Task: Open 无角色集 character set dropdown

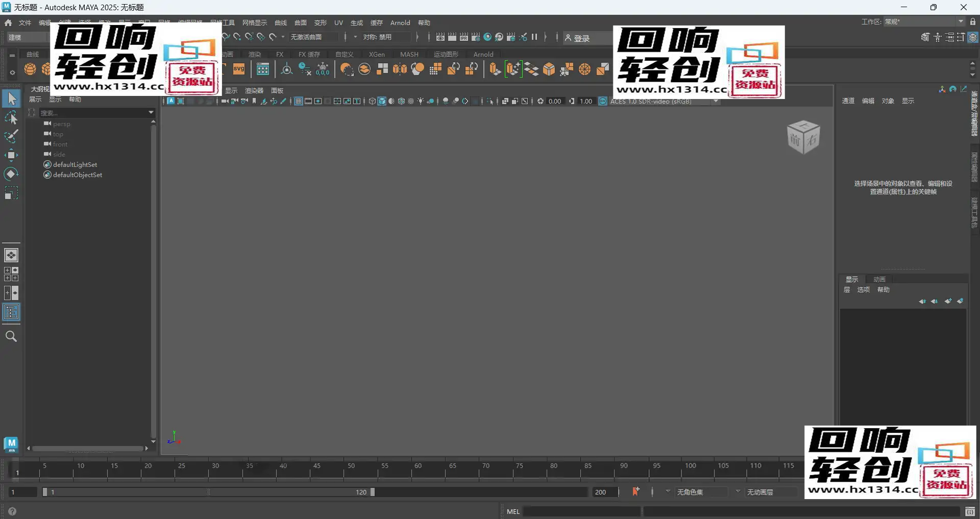Action: tap(697, 492)
